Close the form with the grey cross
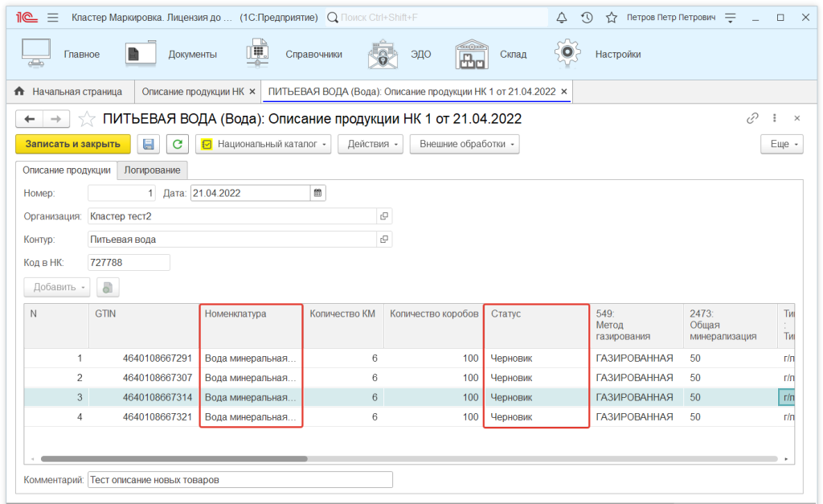The width and height of the screenshot is (823, 504). point(797,118)
